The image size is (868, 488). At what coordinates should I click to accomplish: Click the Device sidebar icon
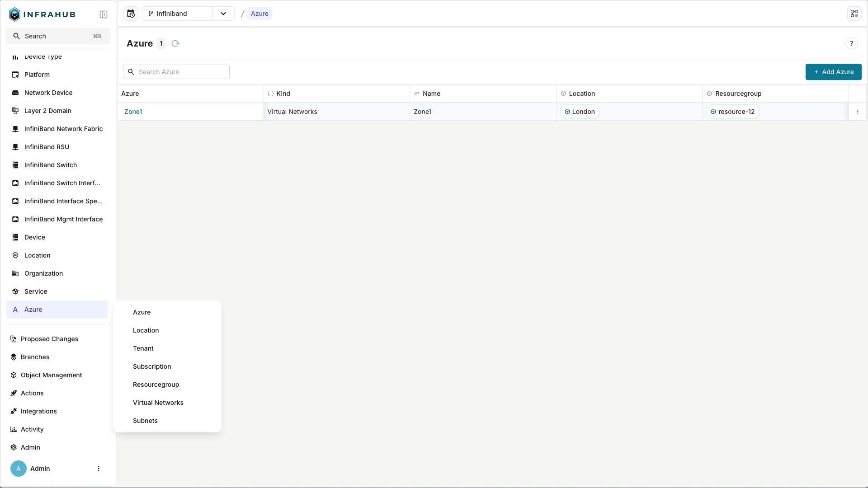[15, 237]
